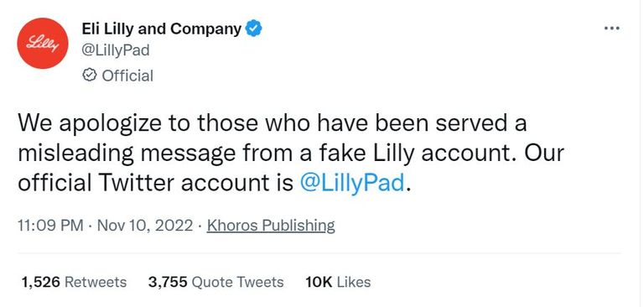This screenshot has height=307, width=644.
Task: Click the 11:09 PM timestamp
Action: [x=50, y=226]
